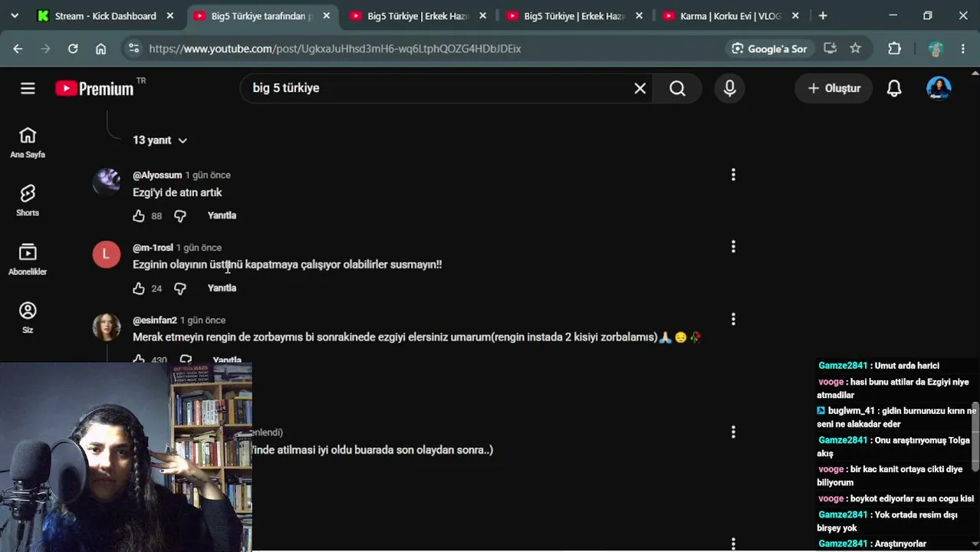Like the @Alyossum comment
This screenshot has height=552, width=980.
(x=139, y=216)
